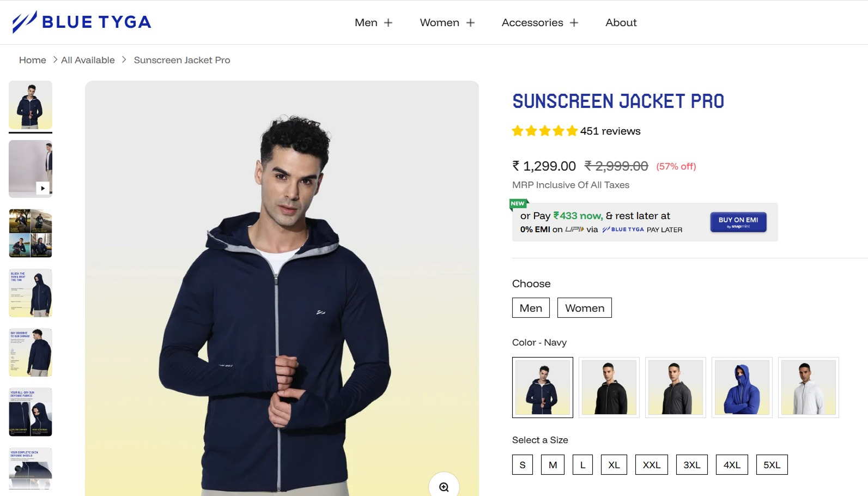Click the image zoom magnifier icon
The image size is (868, 496).
(x=444, y=487)
